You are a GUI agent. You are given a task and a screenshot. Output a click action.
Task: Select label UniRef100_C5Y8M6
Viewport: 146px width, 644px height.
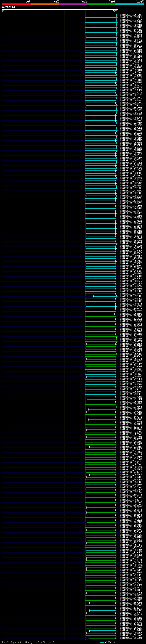131,354
